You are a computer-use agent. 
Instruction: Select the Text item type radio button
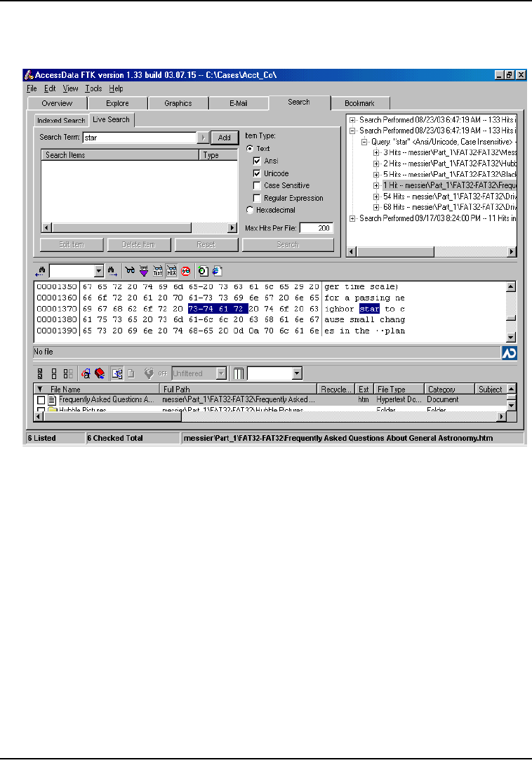(249, 149)
